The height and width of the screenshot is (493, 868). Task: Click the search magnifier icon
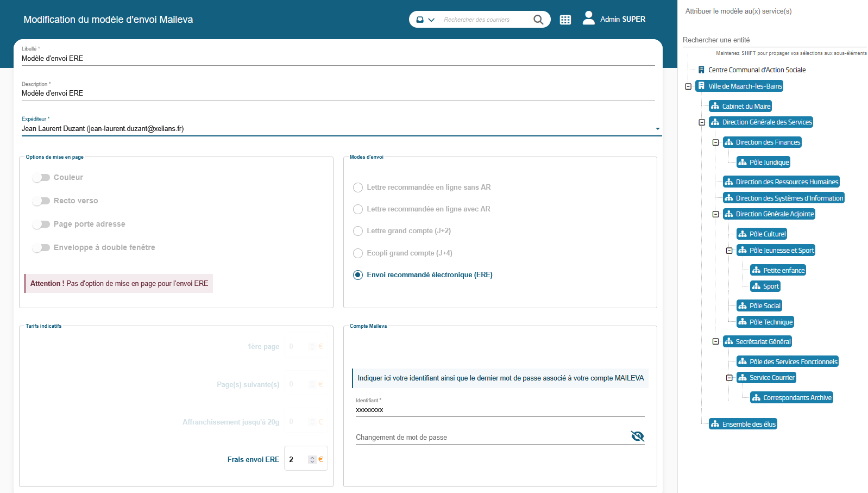pos(538,20)
